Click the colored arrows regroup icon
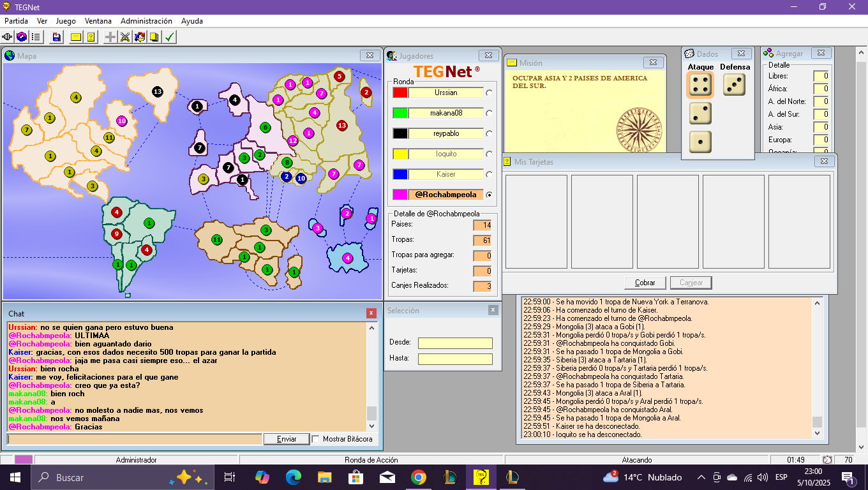This screenshot has width=868, height=490. coord(140,37)
